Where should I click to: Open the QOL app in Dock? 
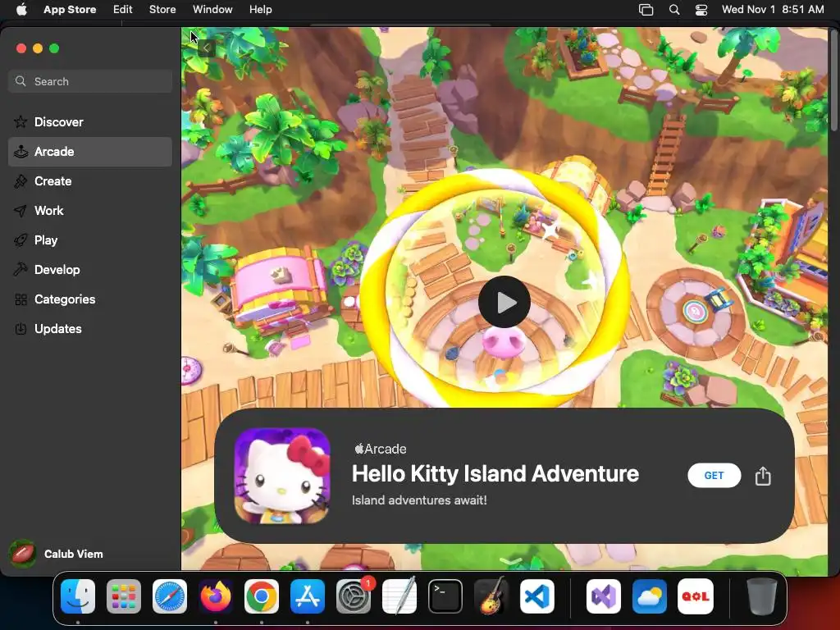click(696, 596)
